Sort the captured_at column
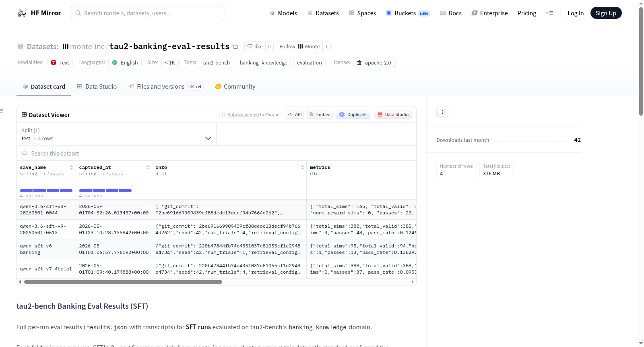The image size is (644, 347). coord(148,167)
